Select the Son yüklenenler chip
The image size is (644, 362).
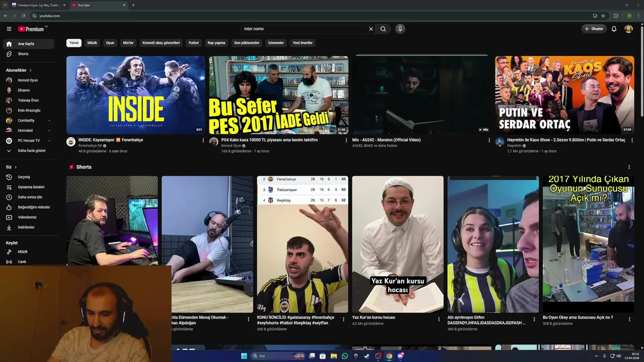pos(247,43)
